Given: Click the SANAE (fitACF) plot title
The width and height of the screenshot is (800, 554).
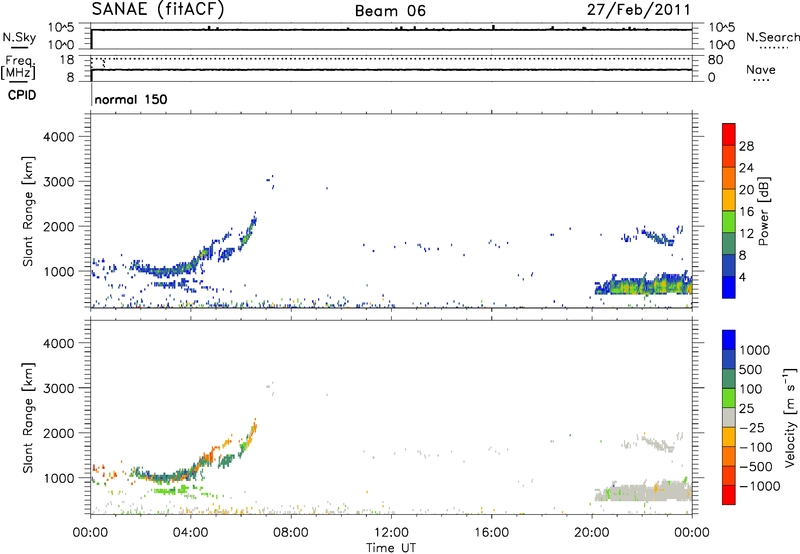Looking at the screenshot, I should coord(158,9).
